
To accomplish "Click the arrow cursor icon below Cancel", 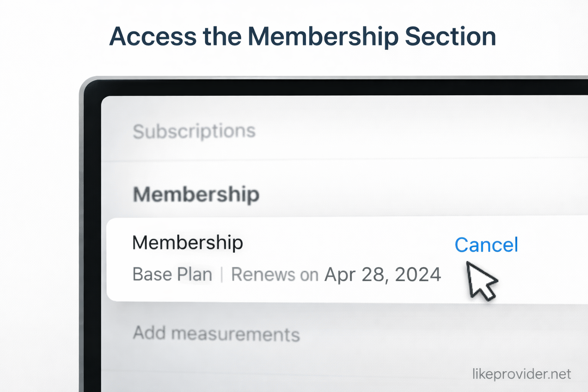I will coord(480,281).
